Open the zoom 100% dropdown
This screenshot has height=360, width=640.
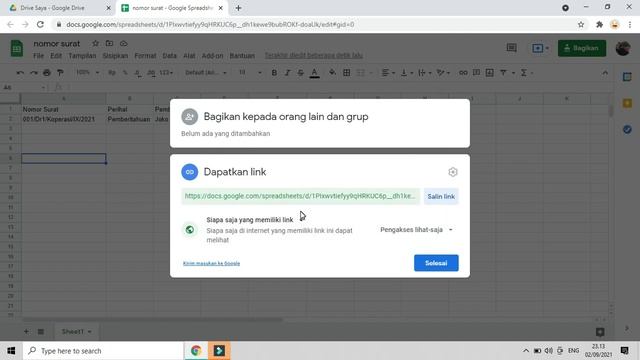87,73
